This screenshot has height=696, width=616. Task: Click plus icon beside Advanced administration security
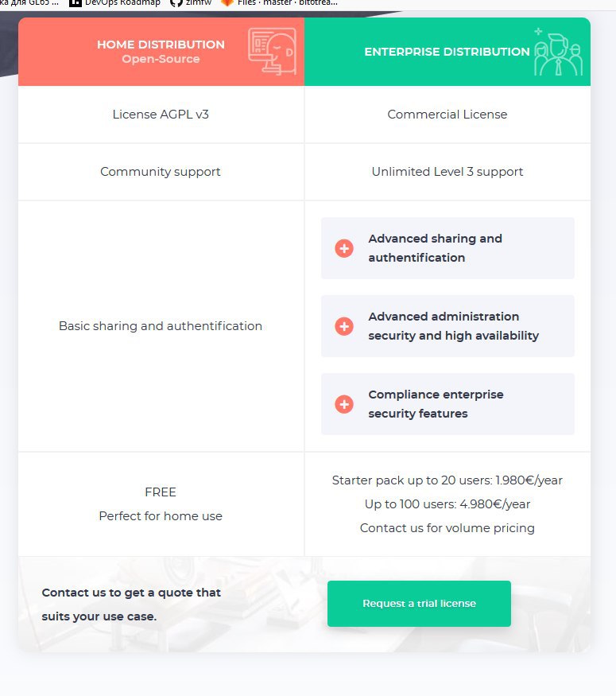coord(344,326)
